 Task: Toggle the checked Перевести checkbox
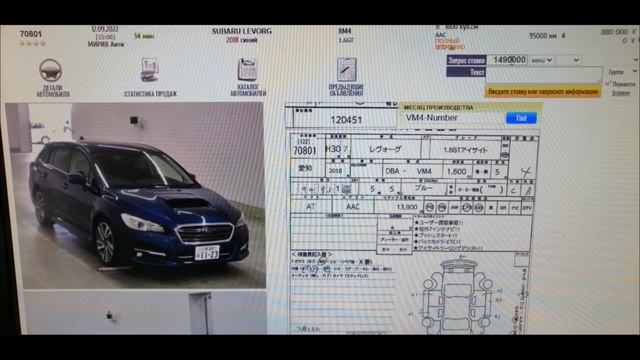(x=608, y=83)
